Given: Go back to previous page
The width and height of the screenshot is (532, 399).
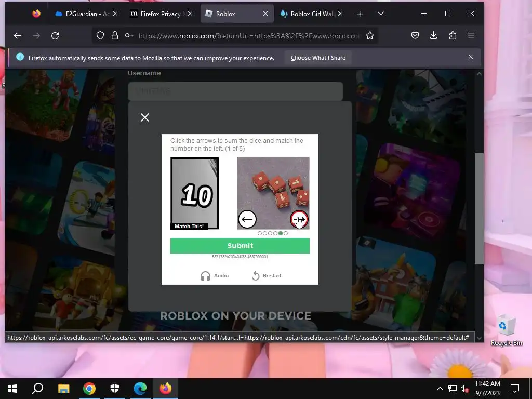Looking at the screenshot, I should (18, 36).
